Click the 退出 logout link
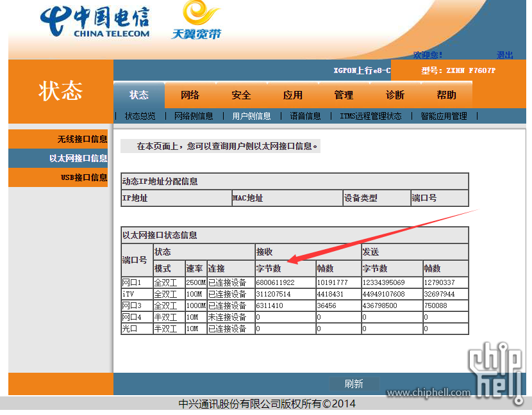Image resolution: width=532 pixels, height=415 pixels. tap(504, 55)
